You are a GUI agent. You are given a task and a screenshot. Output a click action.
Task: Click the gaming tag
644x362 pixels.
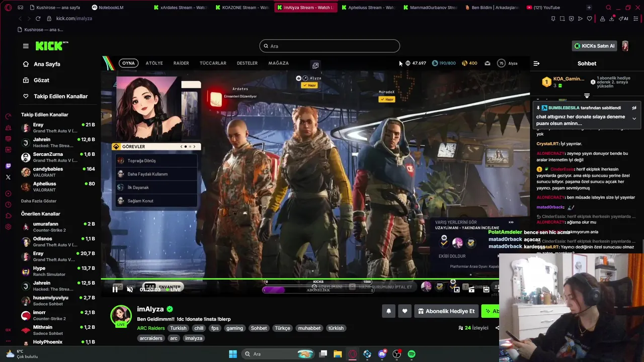[234, 328]
